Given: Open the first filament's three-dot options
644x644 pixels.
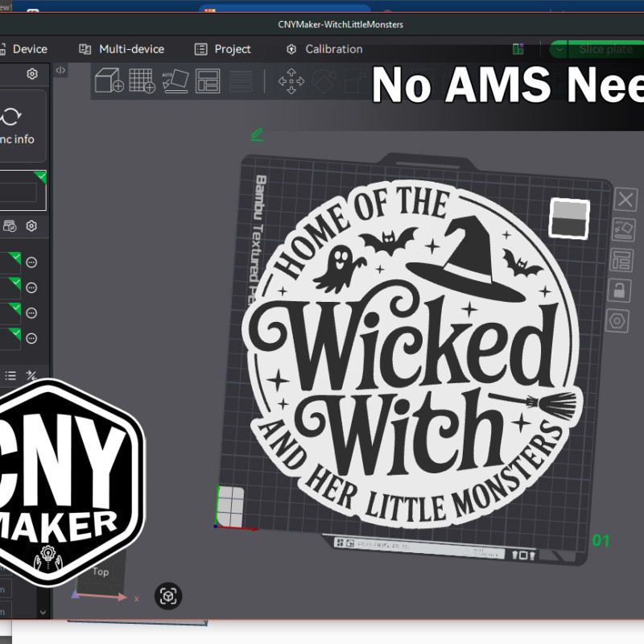Looking at the screenshot, I should (32, 262).
